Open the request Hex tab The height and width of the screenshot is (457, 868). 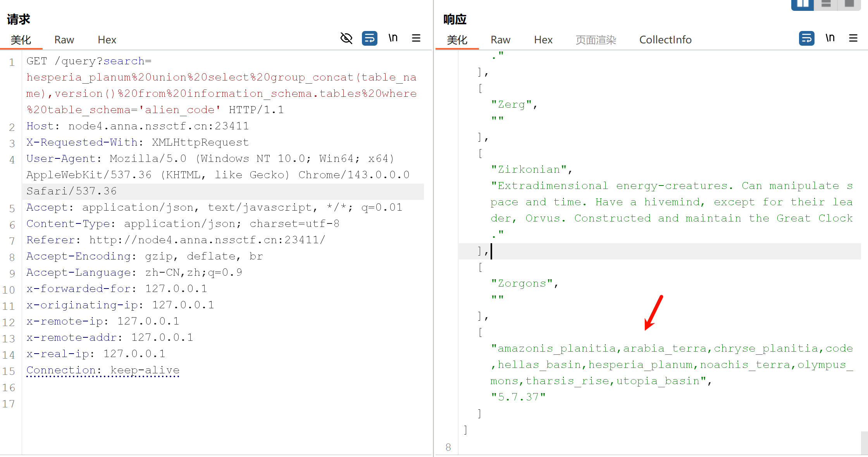(x=107, y=40)
